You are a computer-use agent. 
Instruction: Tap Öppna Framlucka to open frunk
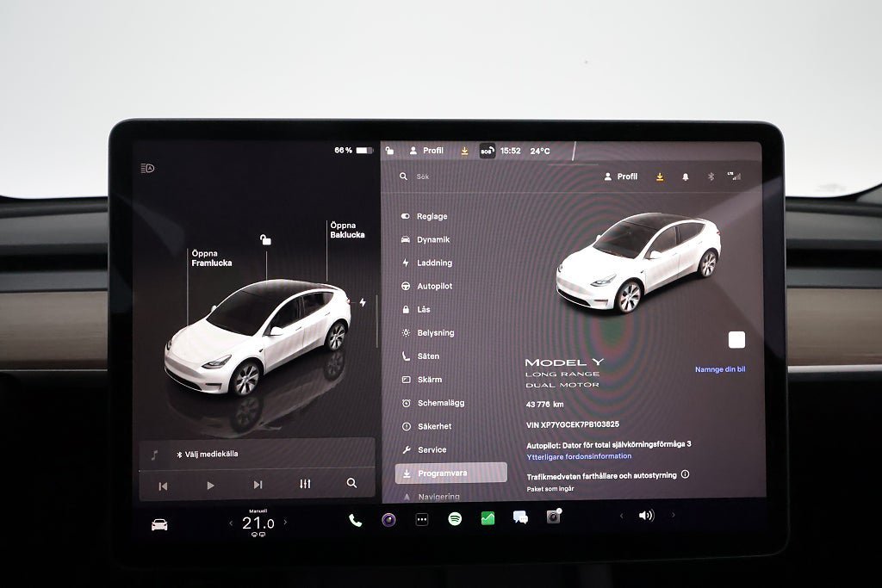click(212, 258)
